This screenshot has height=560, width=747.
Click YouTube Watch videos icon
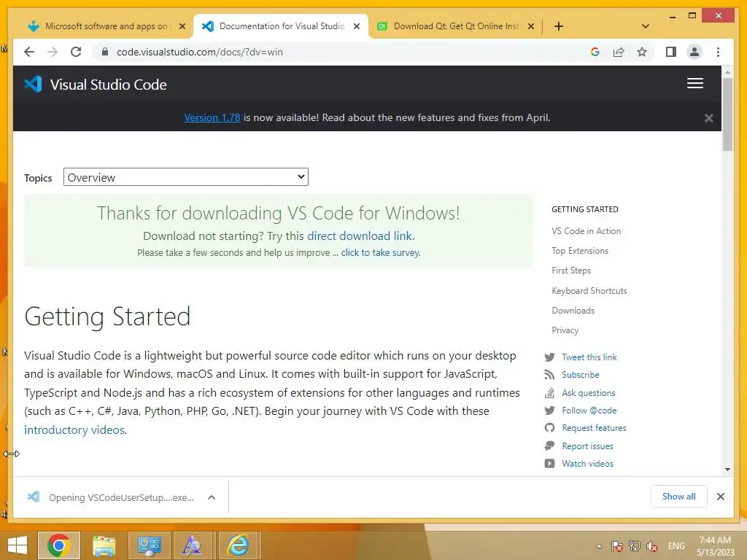(x=549, y=464)
